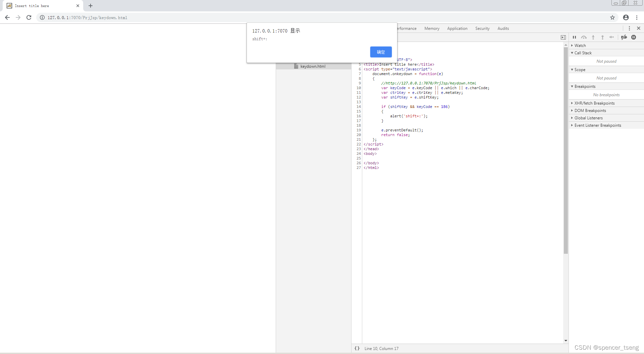644x354 pixels.
Task: Open keydown.html in the file navigator
Action: coord(313,66)
